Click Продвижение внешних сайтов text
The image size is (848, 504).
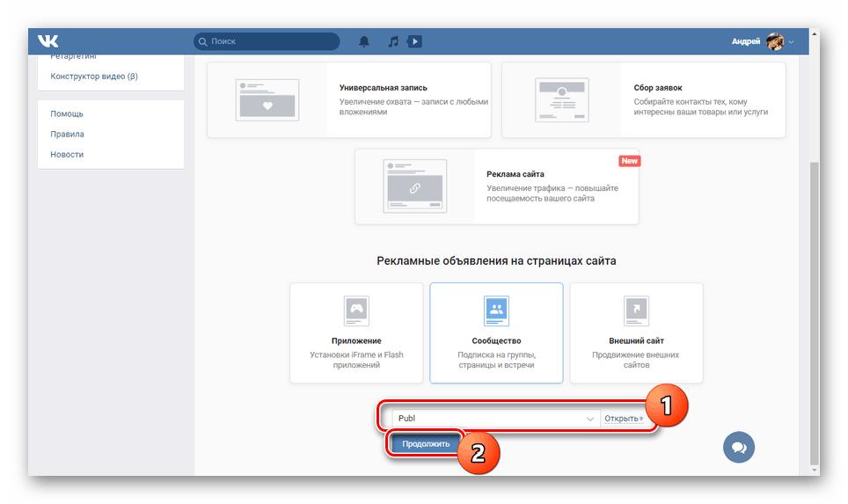coord(636,360)
